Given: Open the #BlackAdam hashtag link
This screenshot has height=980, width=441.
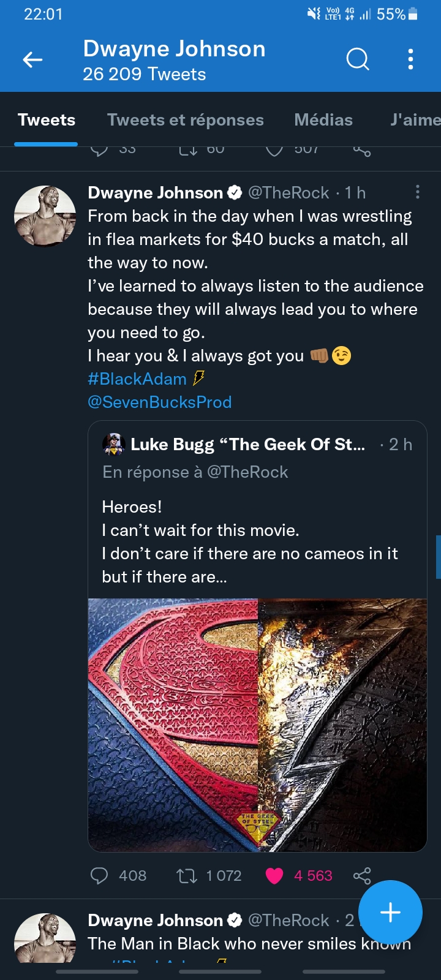Looking at the screenshot, I should pyautogui.click(x=137, y=379).
